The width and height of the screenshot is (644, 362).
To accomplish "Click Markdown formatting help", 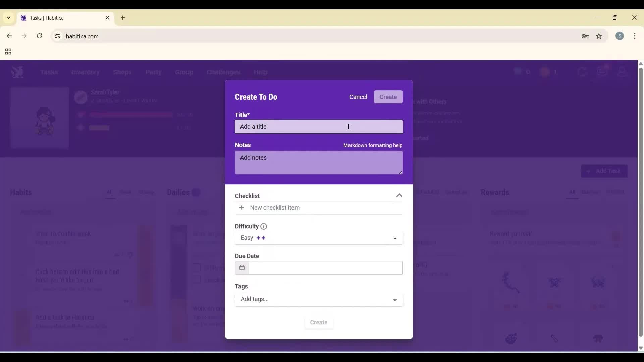I will [x=373, y=145].
